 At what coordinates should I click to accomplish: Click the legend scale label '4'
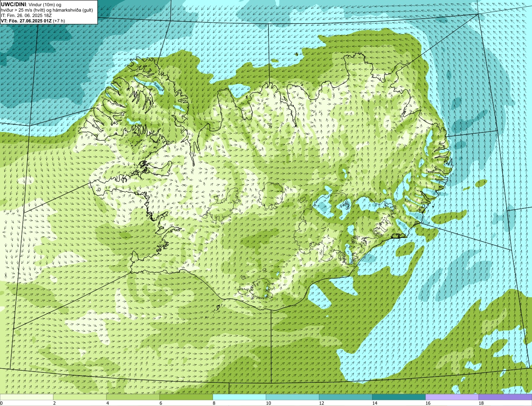[108, 403]
